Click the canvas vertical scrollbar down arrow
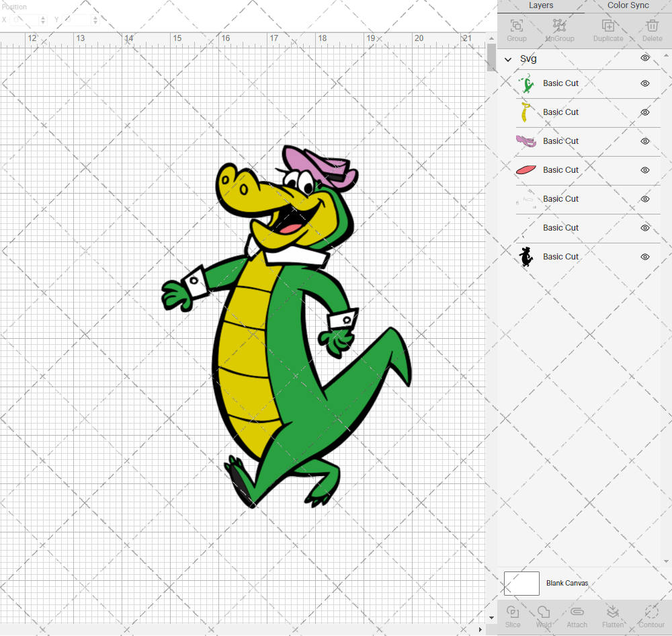Image resolution: width=672 pixels, height=636 pixels. [x=491, y=618]
